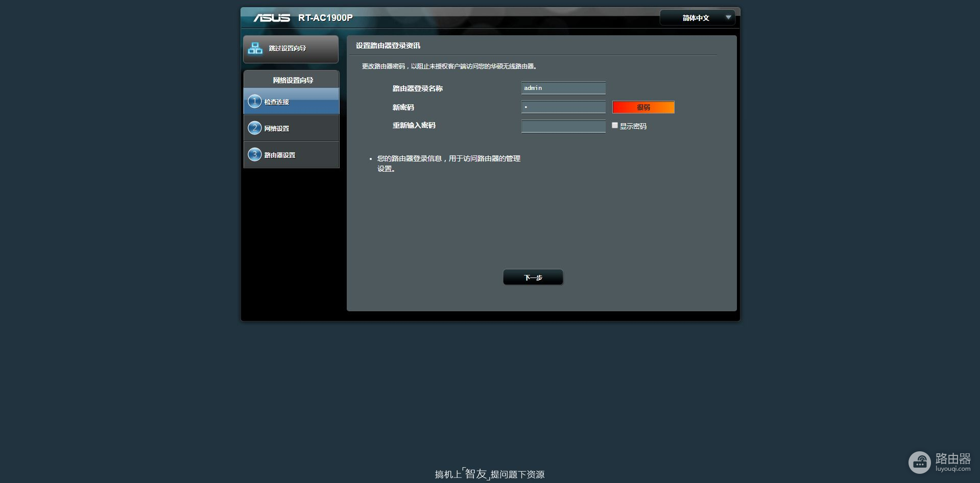Click the 跳过设置向导 button
This screenshot has width=980, height=483.
[291, 49]
